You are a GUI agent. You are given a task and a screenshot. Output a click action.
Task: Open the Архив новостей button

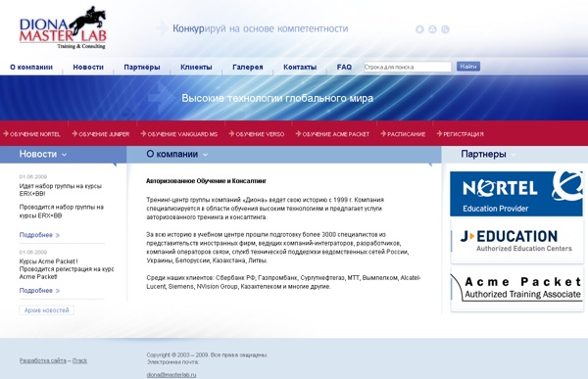46,310
